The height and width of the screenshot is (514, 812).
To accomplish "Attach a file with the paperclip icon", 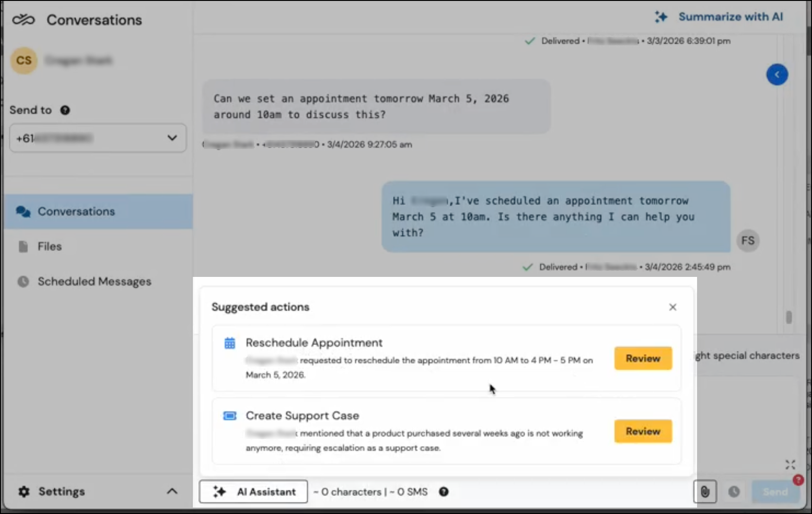I will (x=705, y=492).
